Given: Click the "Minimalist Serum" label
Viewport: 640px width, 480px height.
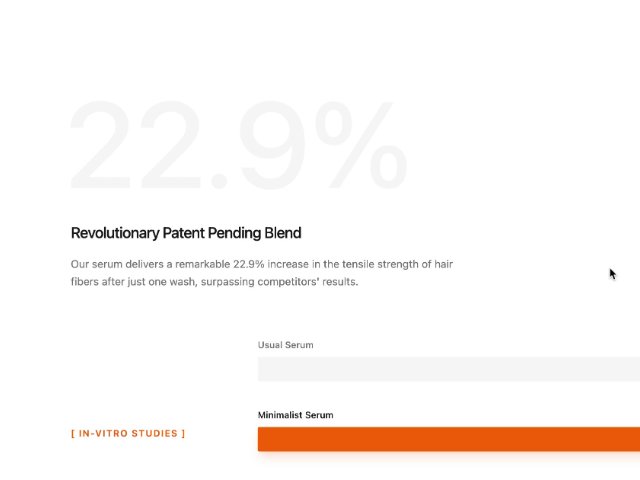Looking at the screenshot, I should click(295, 415).
